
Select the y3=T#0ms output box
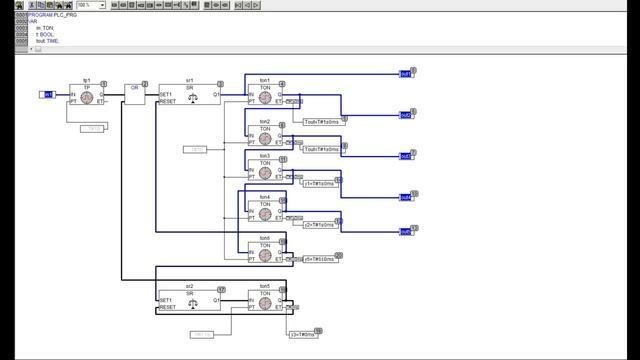304,335
